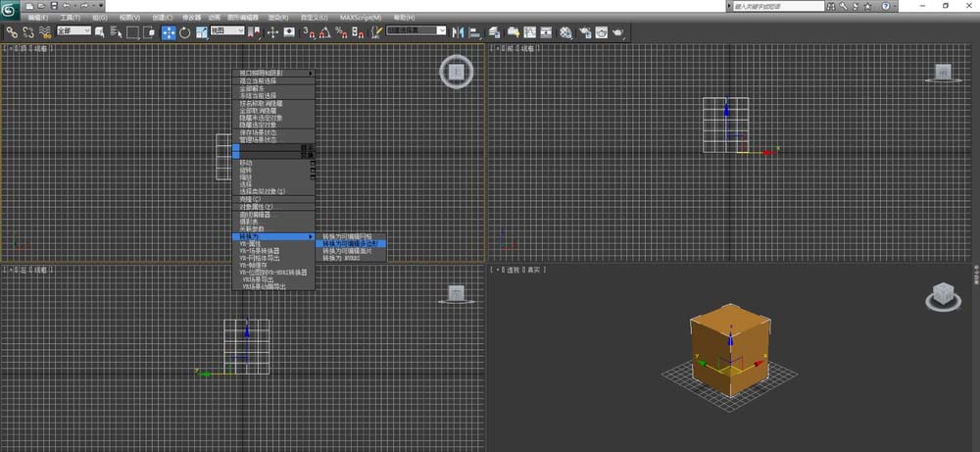The height and width of the screenshot is (452, 980).
Task: Open the reference coordinate system 视图 dropdown
Action: pyautogui.click(x=227, y=31)
